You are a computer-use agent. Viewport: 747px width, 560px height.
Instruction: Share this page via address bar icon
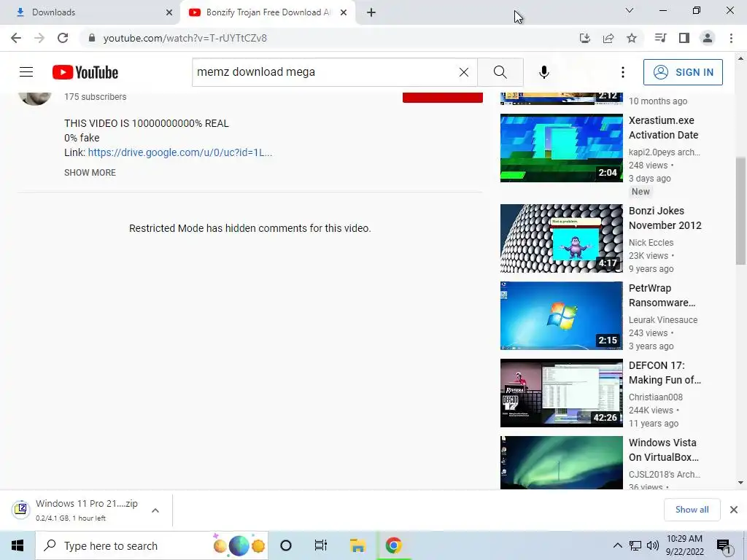pos(608,38)
